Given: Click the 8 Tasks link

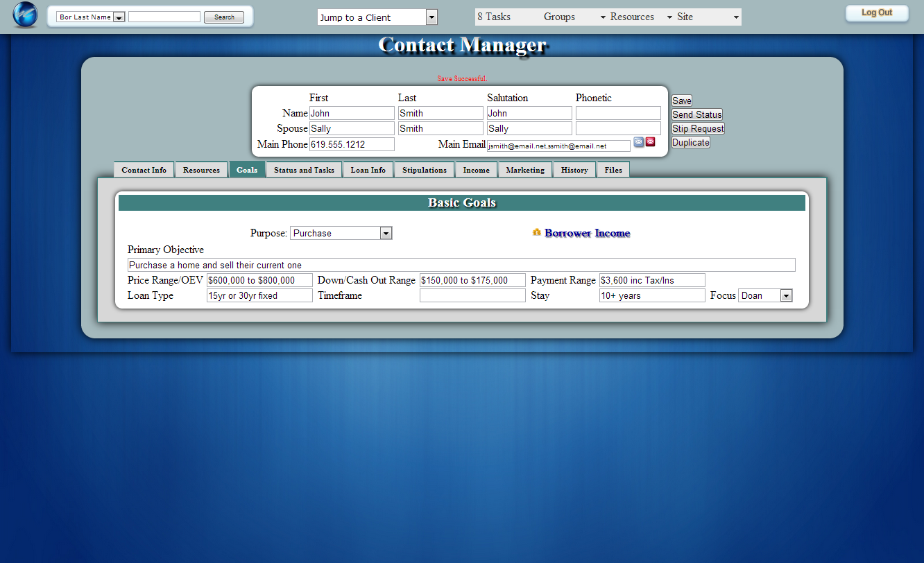Looking at the screenshot, I should [494, 17].
